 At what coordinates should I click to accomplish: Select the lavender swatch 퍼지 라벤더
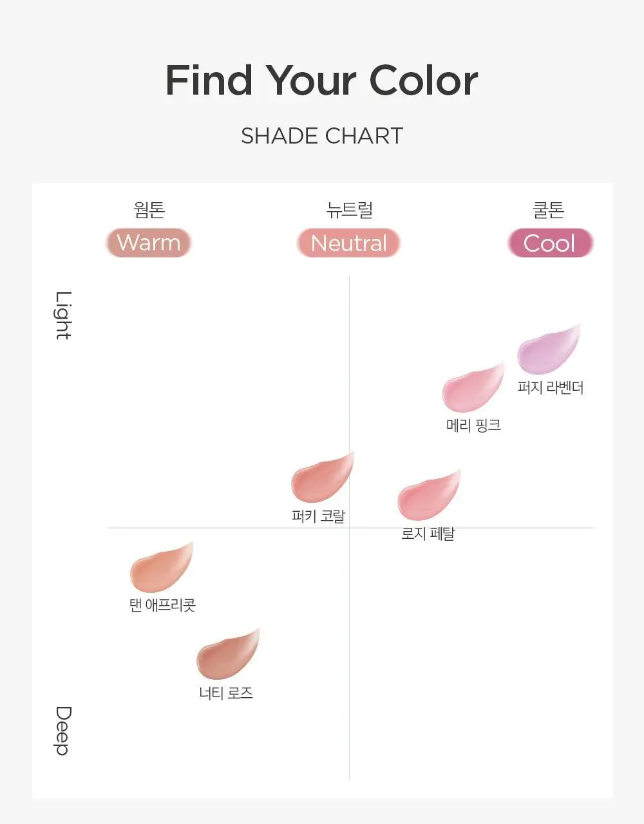tap(549, 349)
